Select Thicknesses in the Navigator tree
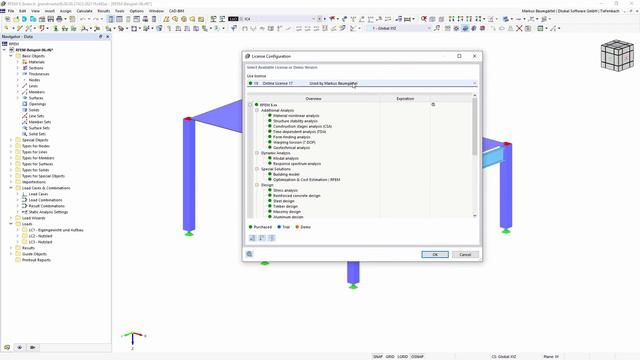The height and width of the screenshot is (360, 640). (39, 74)
